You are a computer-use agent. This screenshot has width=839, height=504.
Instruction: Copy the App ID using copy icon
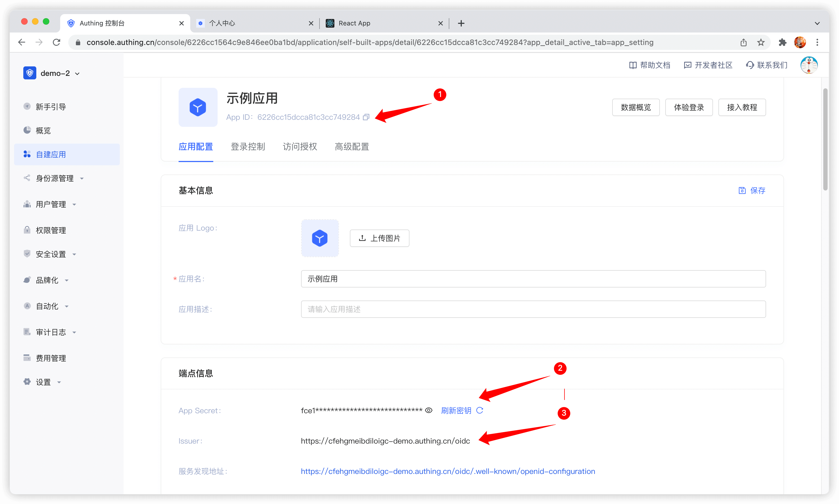pos(366,117)
